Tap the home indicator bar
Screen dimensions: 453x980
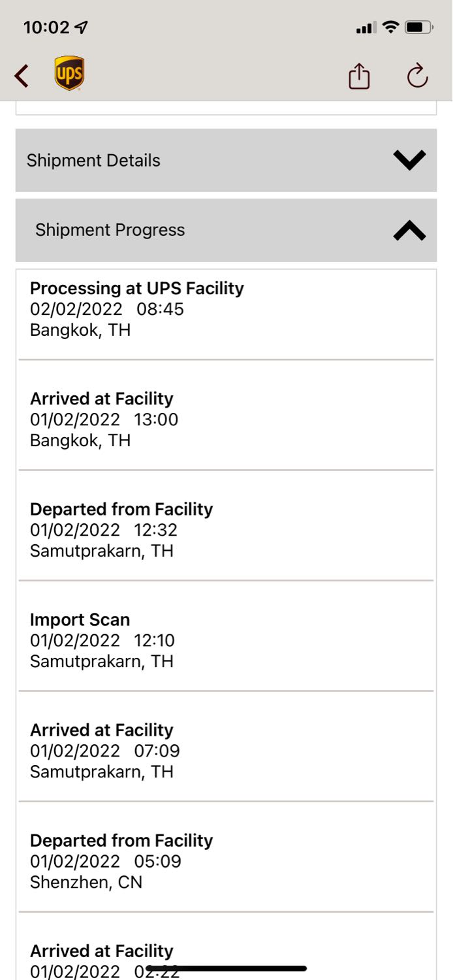pos(226,968)
